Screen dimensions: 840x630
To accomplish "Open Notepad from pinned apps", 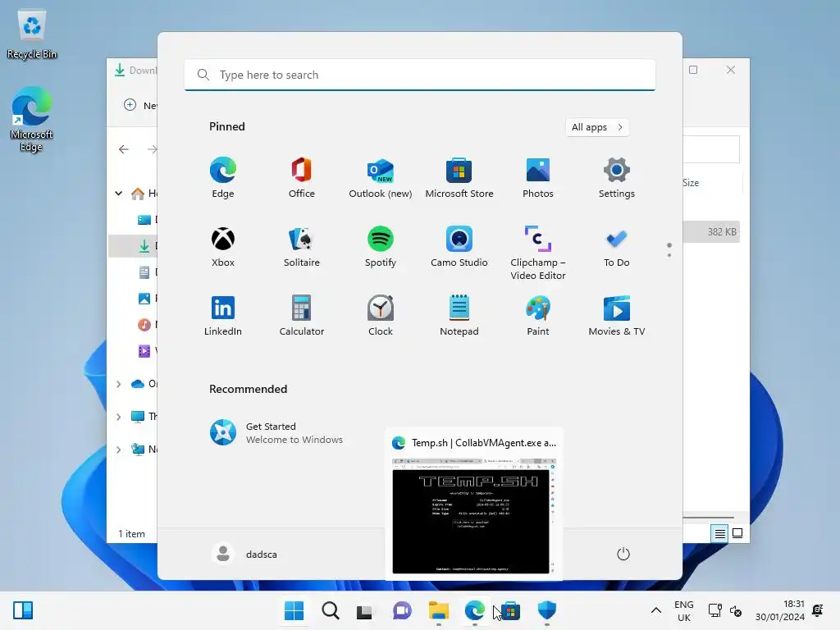I will 459,316.
